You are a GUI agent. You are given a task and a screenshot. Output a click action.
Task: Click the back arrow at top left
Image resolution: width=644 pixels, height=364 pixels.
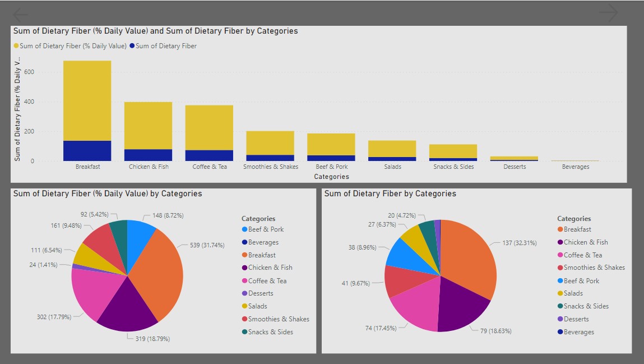tap(20, 15)
